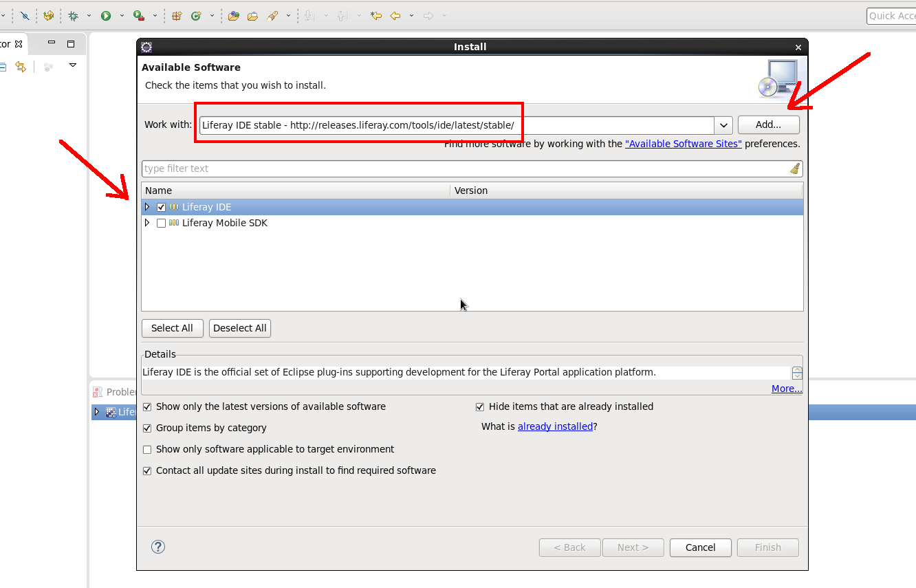Click Link with Editor arrows in left panel
This screenshot has height=588, width=916.
click(x=21, y=67)
